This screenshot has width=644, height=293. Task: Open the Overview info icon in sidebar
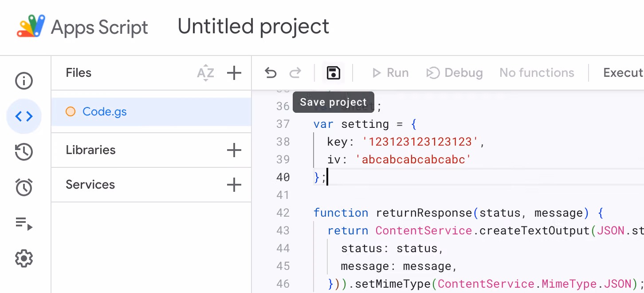click(x=24, y=81)
